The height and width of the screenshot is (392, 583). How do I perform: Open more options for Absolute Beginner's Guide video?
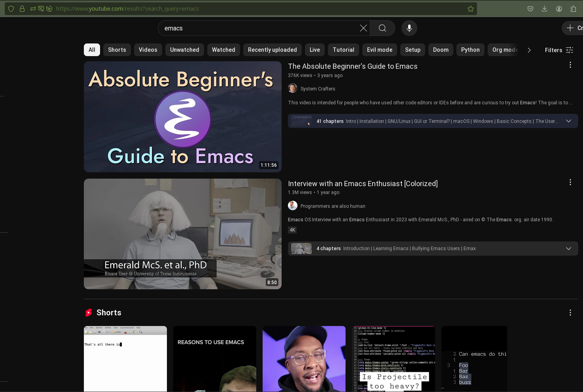pos(570,65)
